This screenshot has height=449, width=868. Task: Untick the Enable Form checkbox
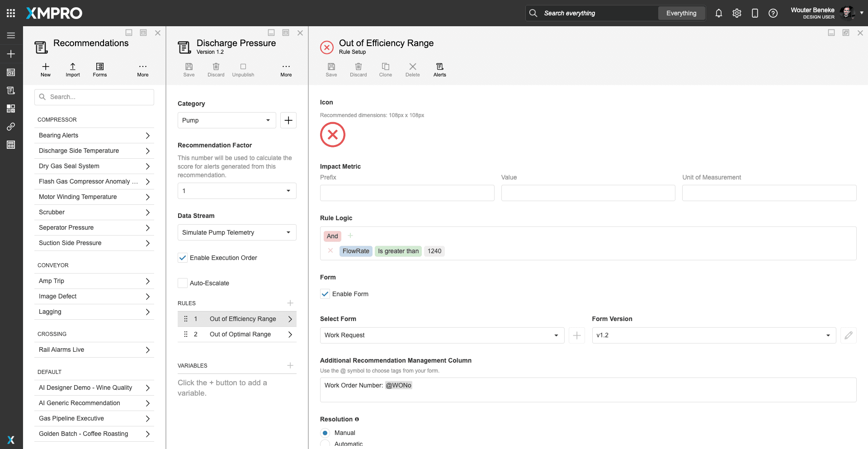click(325, 294)
